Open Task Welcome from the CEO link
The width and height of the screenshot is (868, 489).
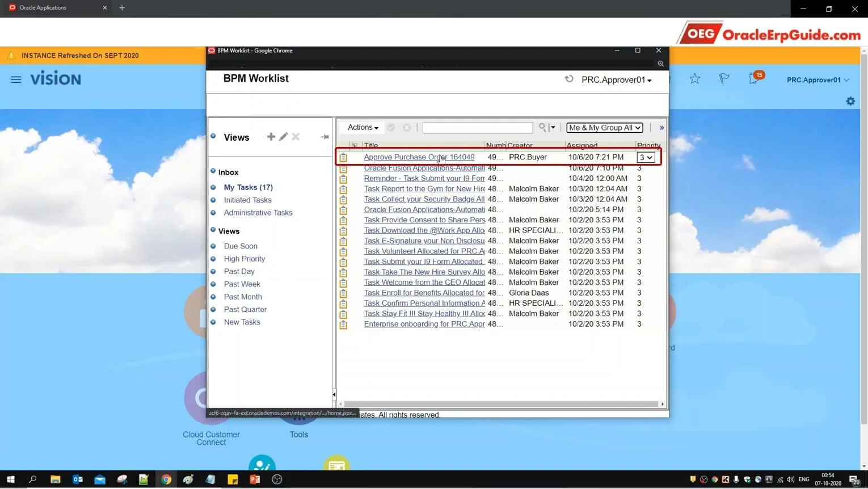tap(424, 283)
